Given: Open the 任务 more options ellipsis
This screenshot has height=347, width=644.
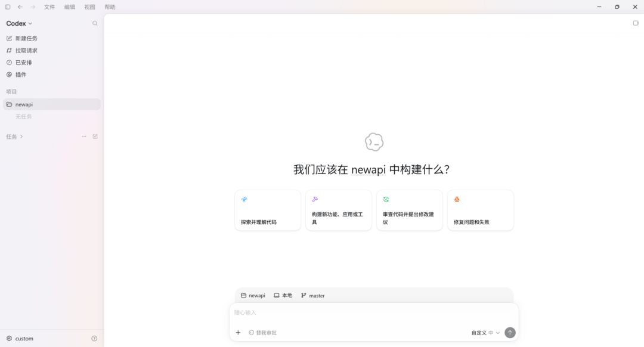Looking at the screenshot, I should [84, 137].
